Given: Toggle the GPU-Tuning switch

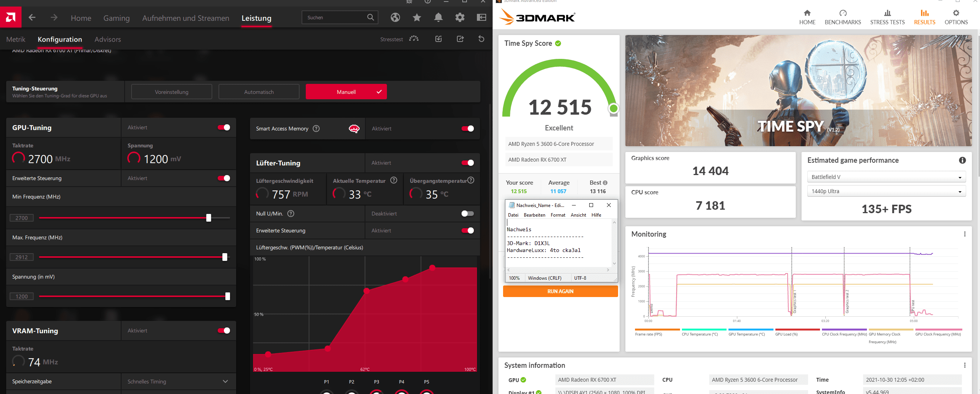Looking at the screenshot, I should pyautogui.click(x=224, y=127).
